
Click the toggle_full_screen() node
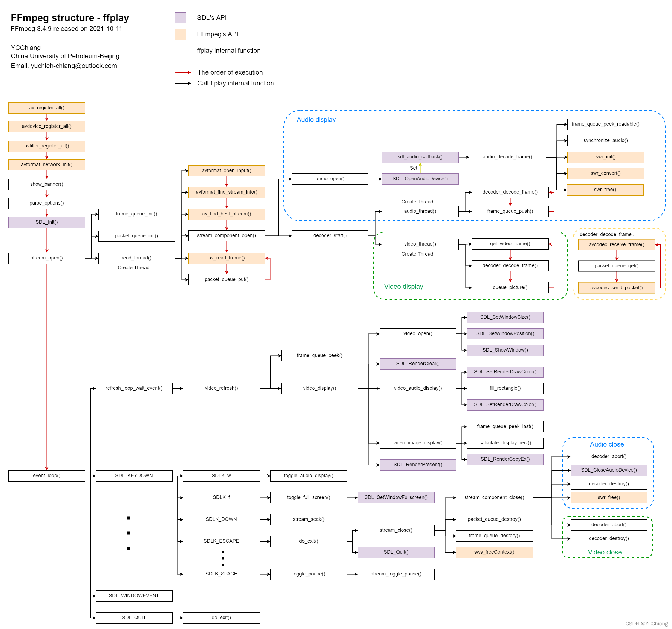point(309,498)
